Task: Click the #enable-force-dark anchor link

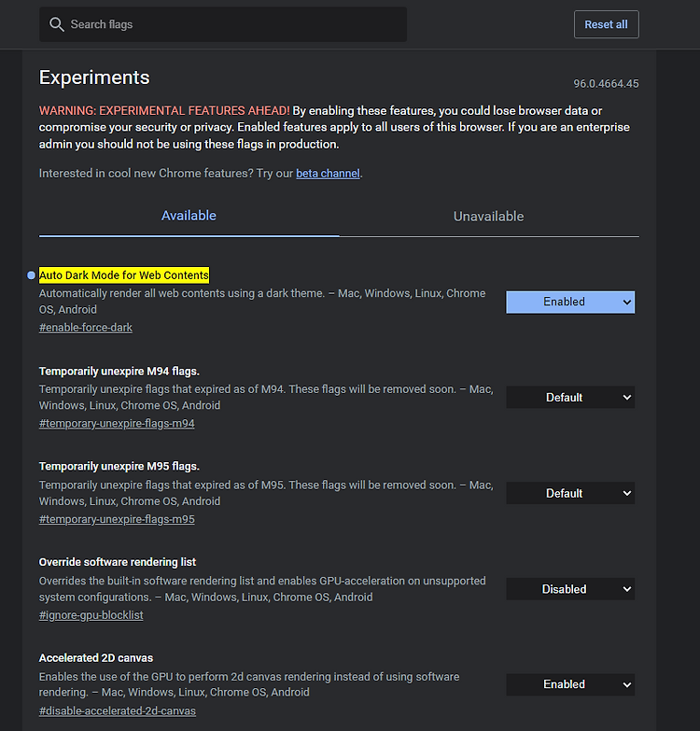Action: point(86,328)
